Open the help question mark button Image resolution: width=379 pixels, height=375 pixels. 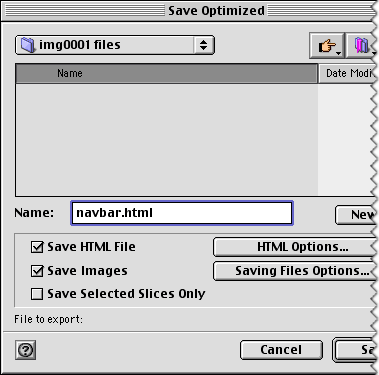tap(26, 350)
